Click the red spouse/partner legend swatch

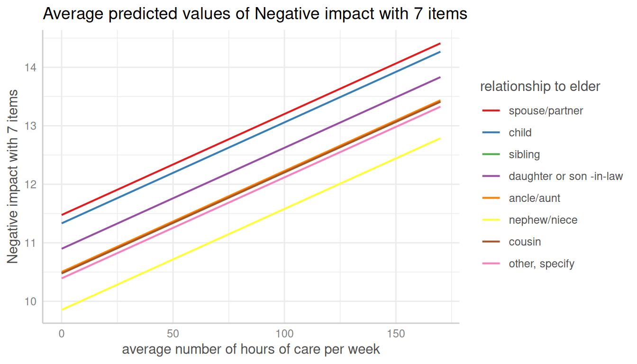491,111
